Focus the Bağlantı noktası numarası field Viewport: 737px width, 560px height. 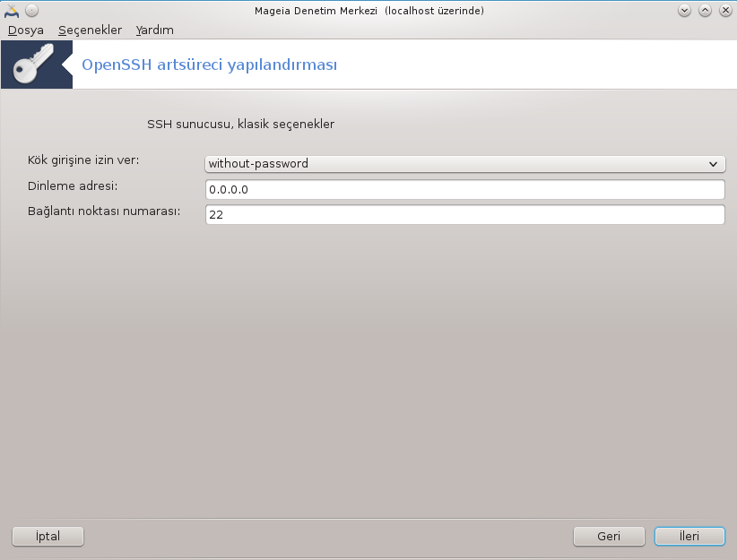coord(465,215)
